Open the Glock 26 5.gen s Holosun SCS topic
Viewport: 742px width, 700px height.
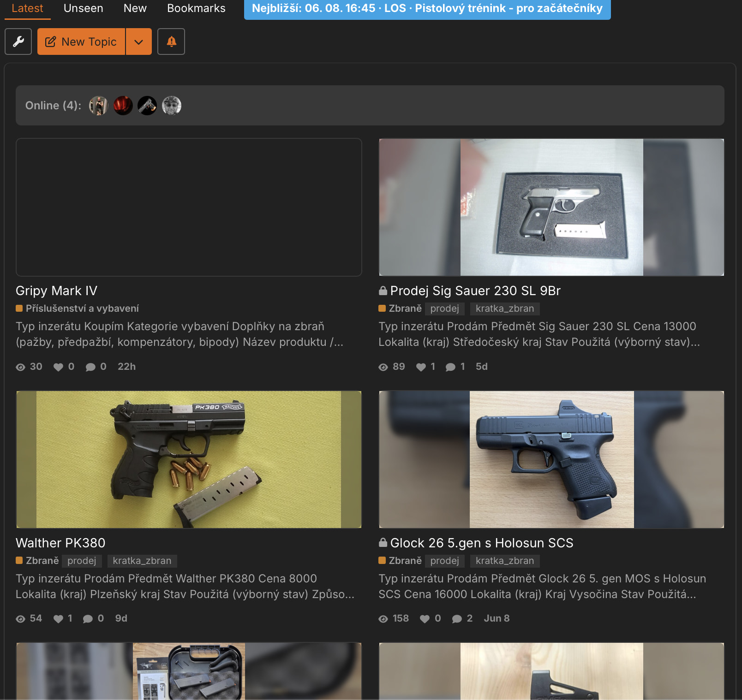[x=482, y=543]
